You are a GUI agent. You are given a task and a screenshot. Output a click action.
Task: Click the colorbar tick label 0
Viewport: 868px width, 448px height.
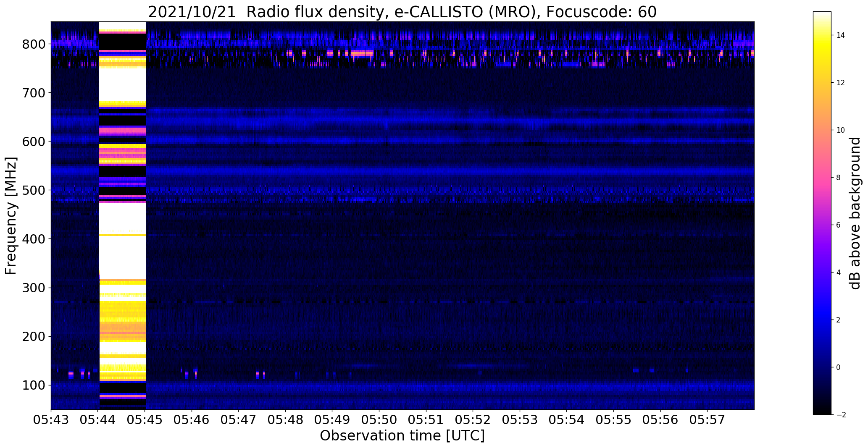[839, 367]
